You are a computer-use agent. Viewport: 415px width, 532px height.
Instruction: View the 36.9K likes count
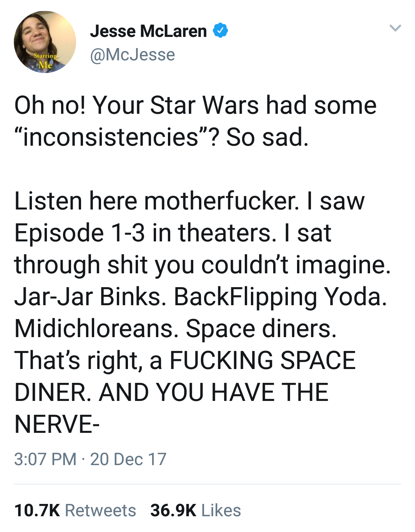coord(173,510)
